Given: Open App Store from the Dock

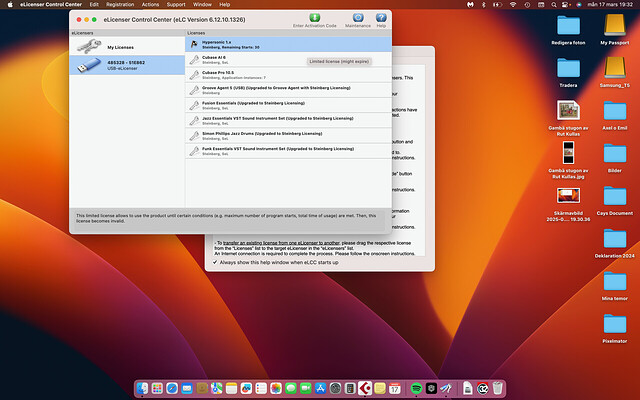Looking at the screenshot, I should coord(320,388).
